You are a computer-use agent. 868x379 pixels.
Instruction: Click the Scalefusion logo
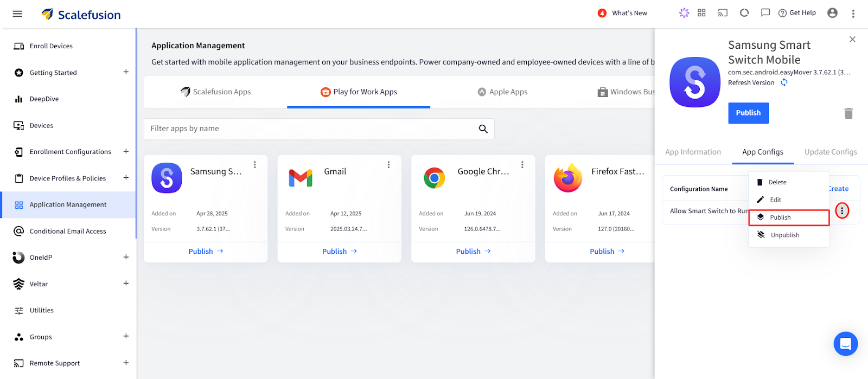click(x=81, y=15)
